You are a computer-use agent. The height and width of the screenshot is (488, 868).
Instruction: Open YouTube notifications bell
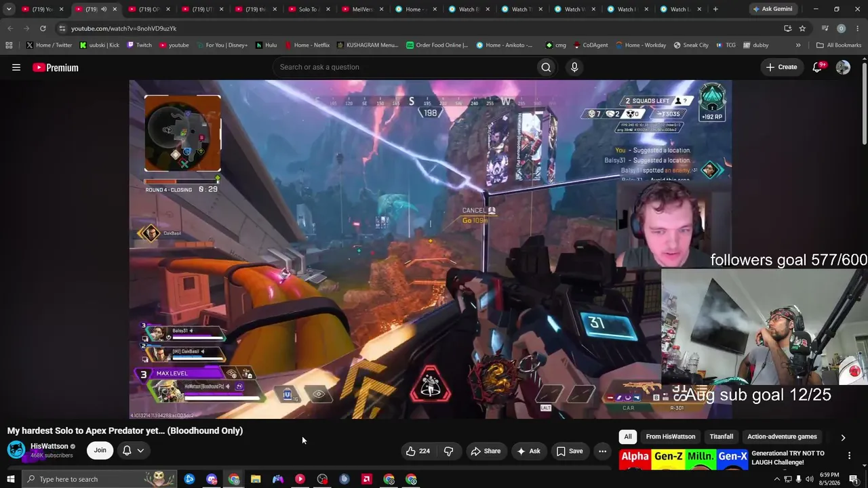coord(818,67)
